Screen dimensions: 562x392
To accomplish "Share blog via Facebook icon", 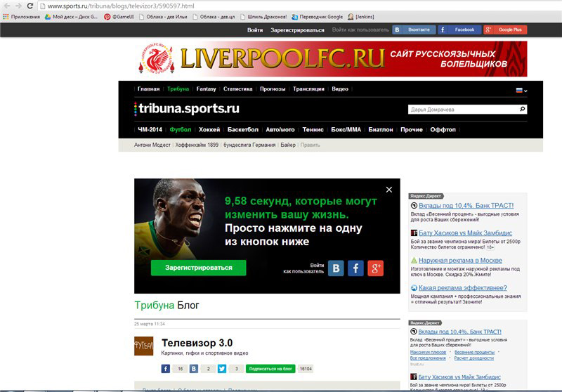I will pos(165,368).
